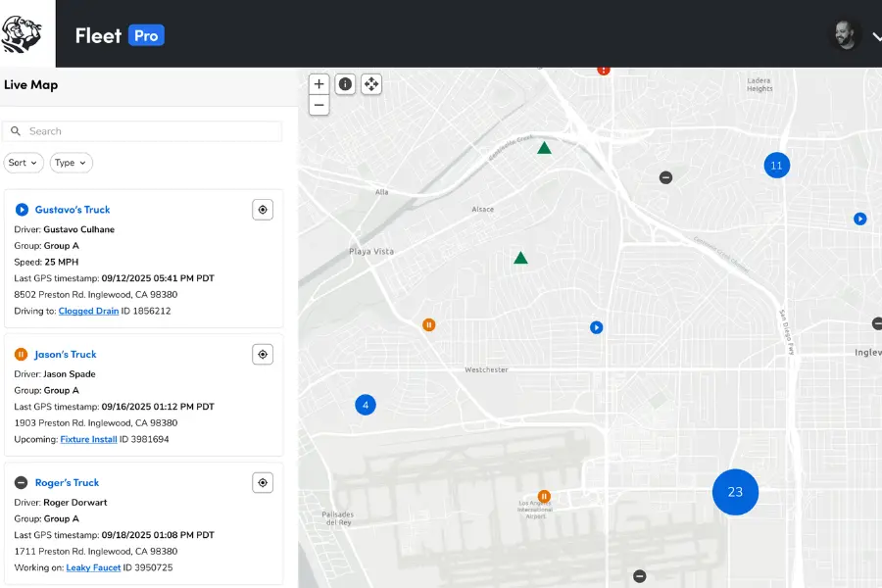Open the Leaky Faucet job link
Screen dimensions: 882x588
click(93, 567)
